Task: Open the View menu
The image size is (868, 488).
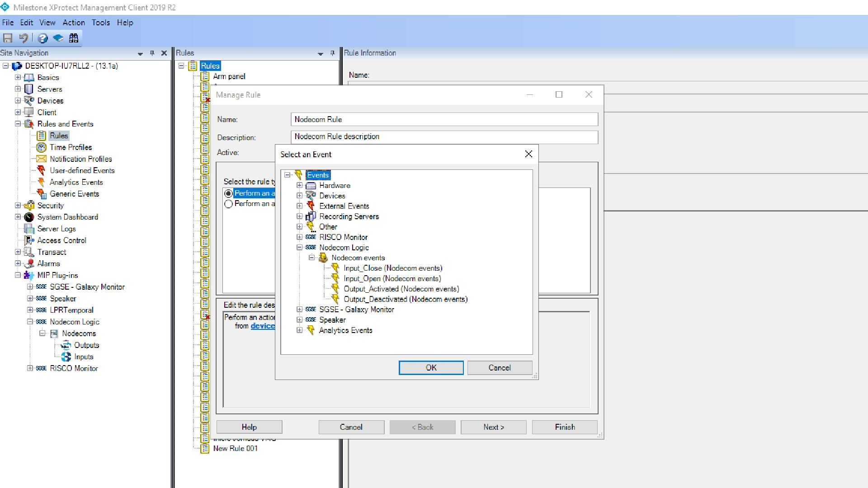Action: tap(47, 23)
